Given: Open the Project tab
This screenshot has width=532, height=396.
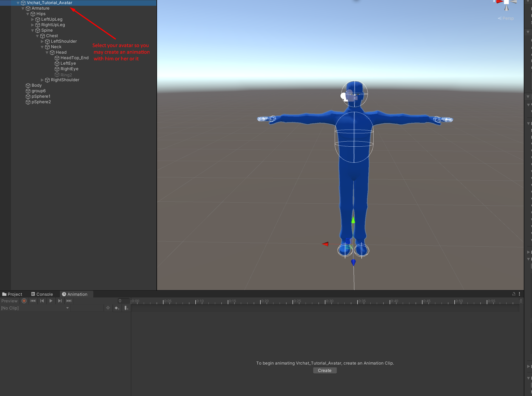Looking at the screenshot, I should point(12,294).
